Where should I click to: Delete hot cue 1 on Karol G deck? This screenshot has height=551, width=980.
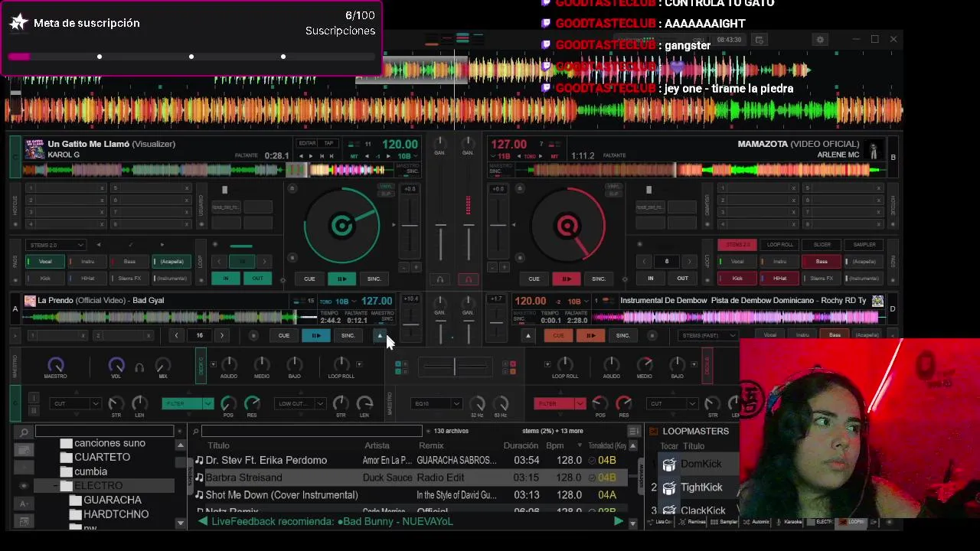[x=102, y=187]
